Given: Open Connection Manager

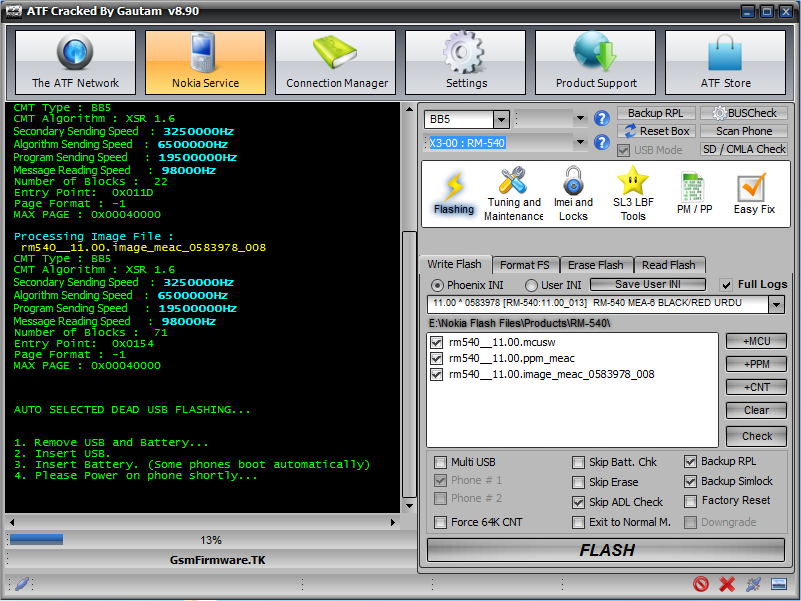Looking at the screenshot, I should pyautogui.click(x=336, y=62).
